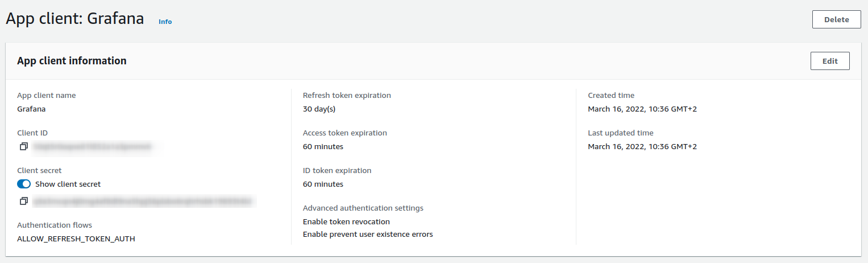This screenshot has width=868, height=263.
Task: Copy the client secret value
Action: coord(23,201)
